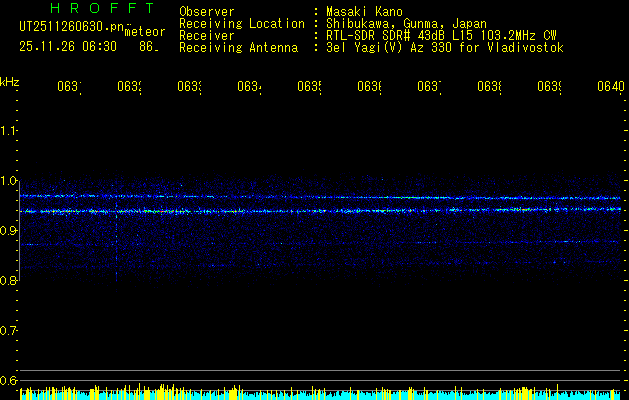Click the 0638 time marker
This screenshot has height=400, width=629.
489,86
